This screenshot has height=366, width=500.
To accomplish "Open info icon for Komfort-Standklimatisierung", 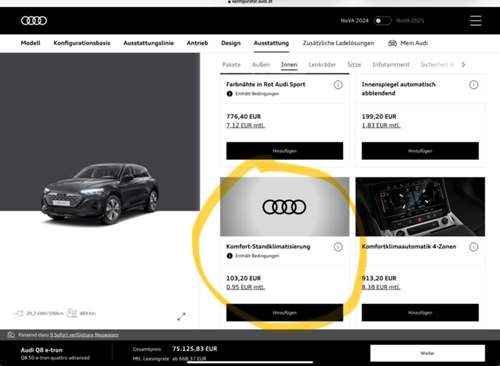I will [338, 247].
